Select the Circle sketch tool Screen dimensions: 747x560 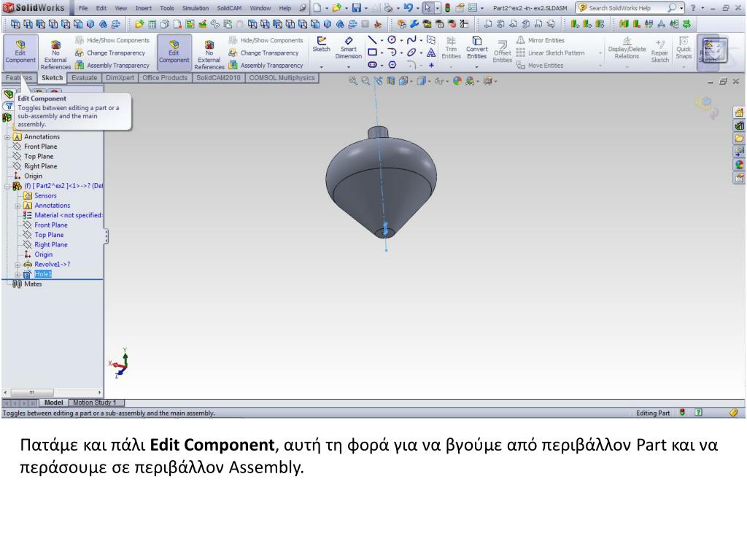click(x=392, y=41)
